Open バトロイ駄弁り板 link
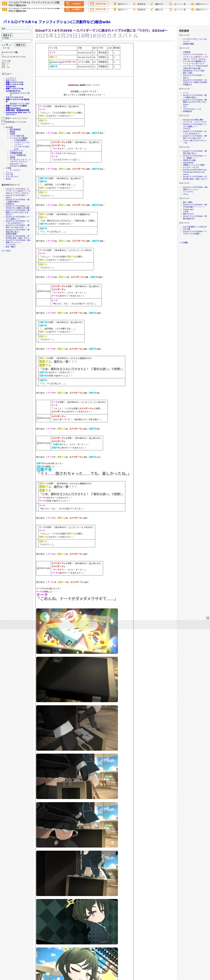The width and height of the screenshot is (210, 980). (x=17, y=136)
